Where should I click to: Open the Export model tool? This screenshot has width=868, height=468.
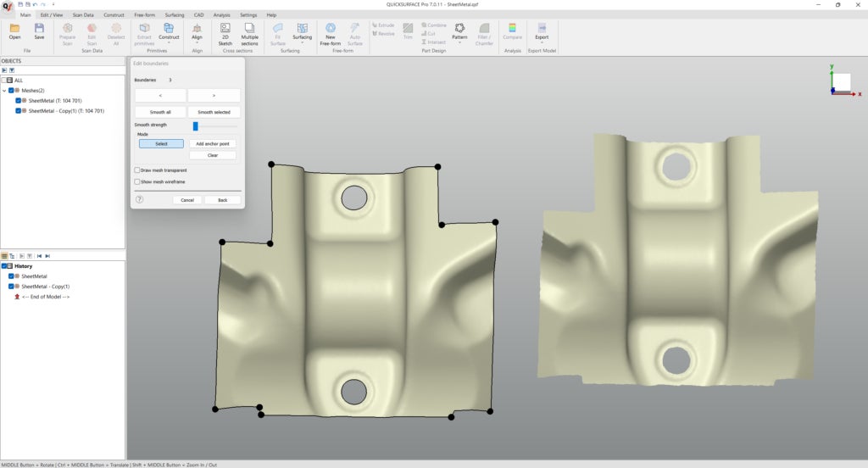click(x=542, y=32)
